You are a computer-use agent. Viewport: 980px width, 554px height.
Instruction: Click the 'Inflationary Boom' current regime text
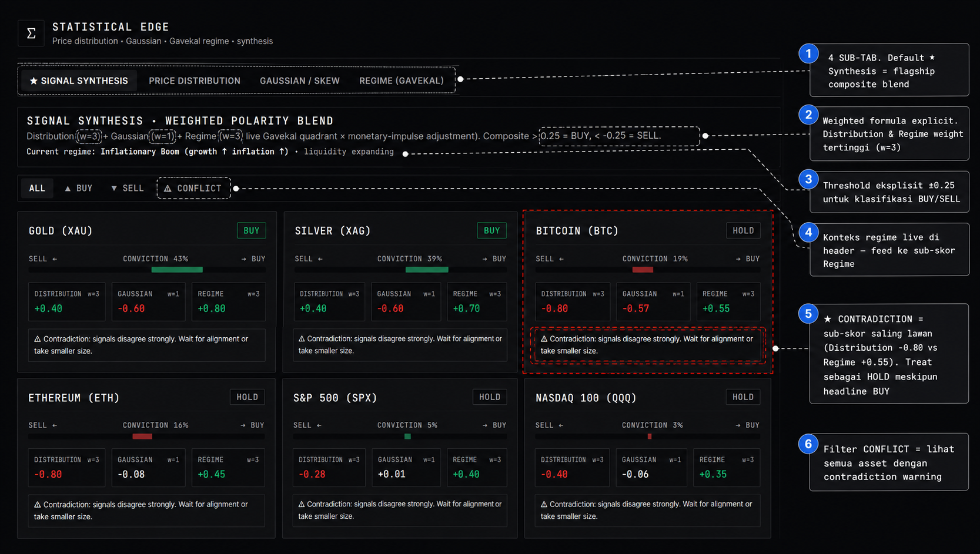tap(195, 152)
